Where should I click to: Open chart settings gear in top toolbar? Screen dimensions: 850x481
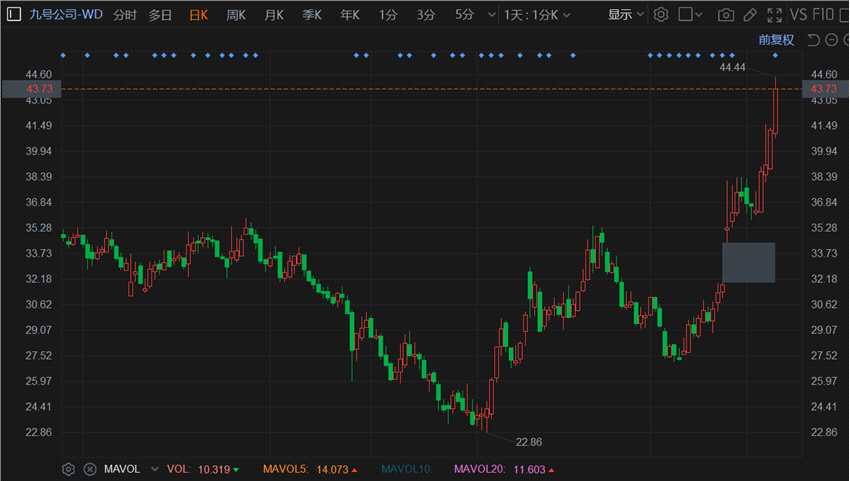[x=660, y=15]
